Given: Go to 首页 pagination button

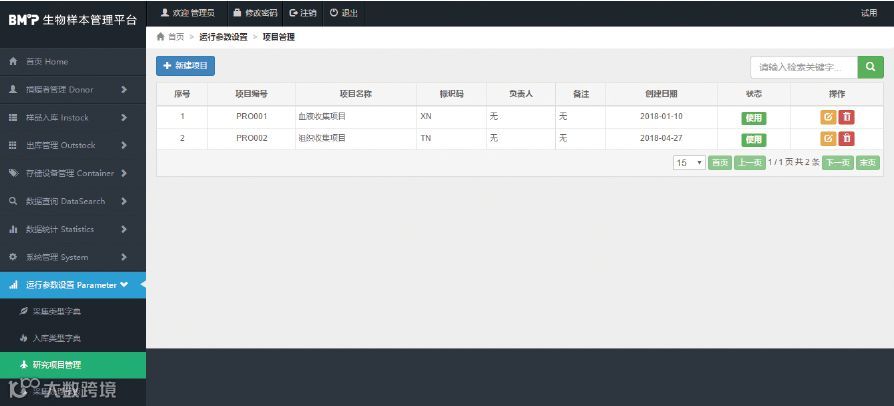Looking at the screenshot, I should click(x=720, y=163).
